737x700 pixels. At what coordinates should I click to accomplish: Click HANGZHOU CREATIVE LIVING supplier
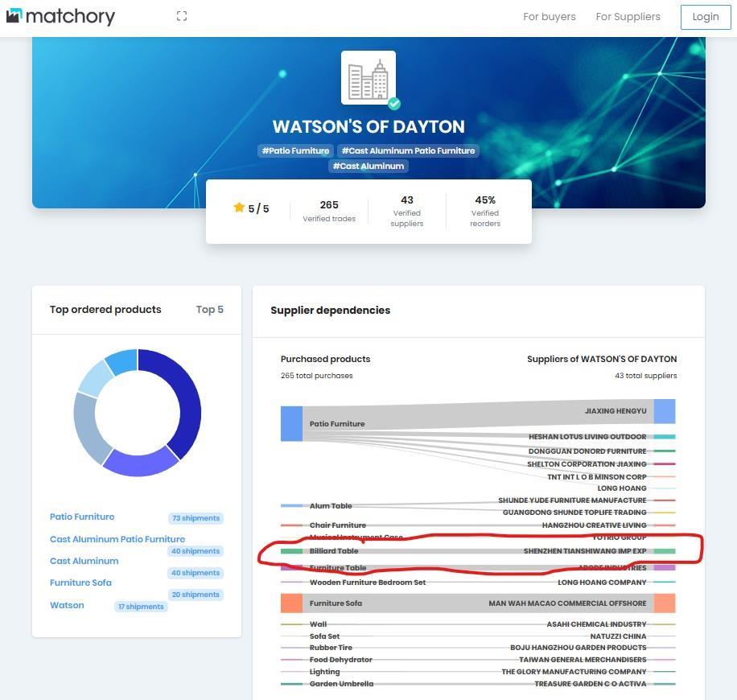(594, 525)
